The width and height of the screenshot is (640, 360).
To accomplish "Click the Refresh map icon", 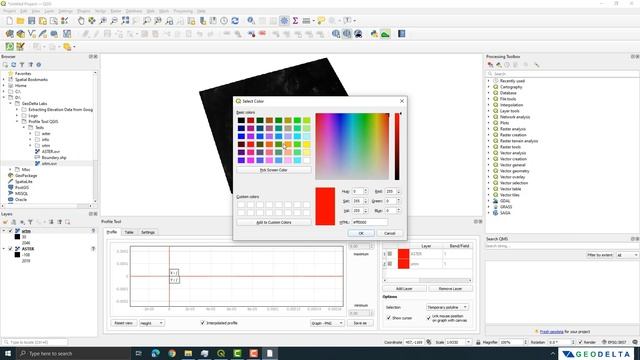I will click(x=235, y=21).
